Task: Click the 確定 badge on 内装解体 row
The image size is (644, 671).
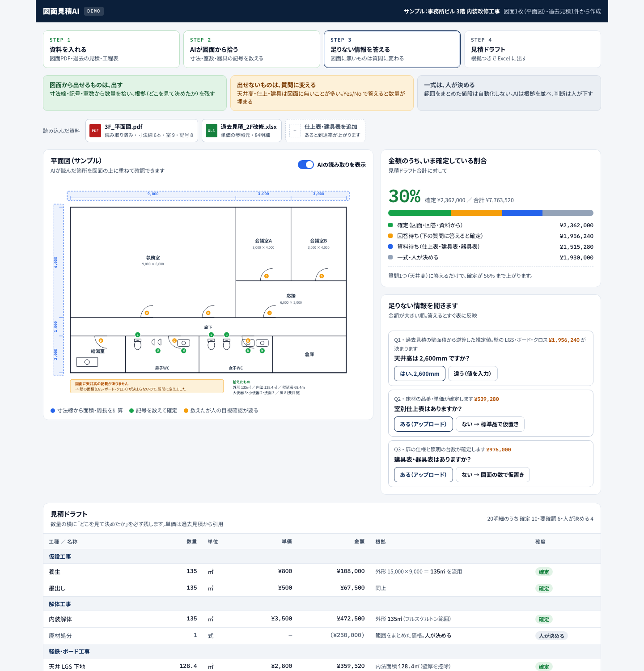Action: pyautogui.click(x=544, y=619)
